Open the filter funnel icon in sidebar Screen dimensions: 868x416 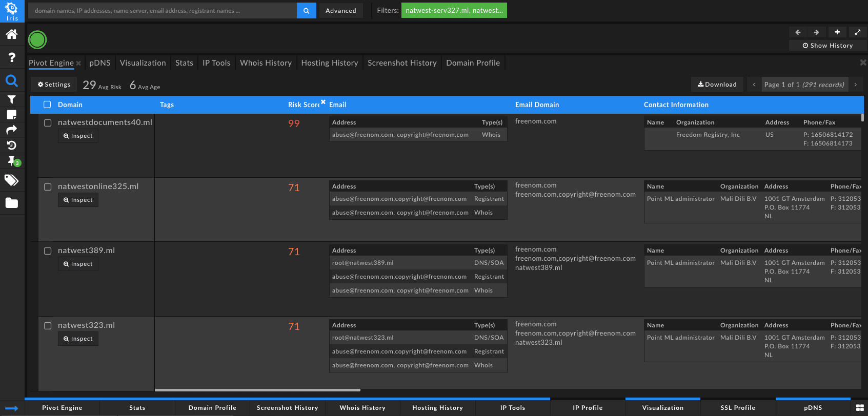pos(12,99)
